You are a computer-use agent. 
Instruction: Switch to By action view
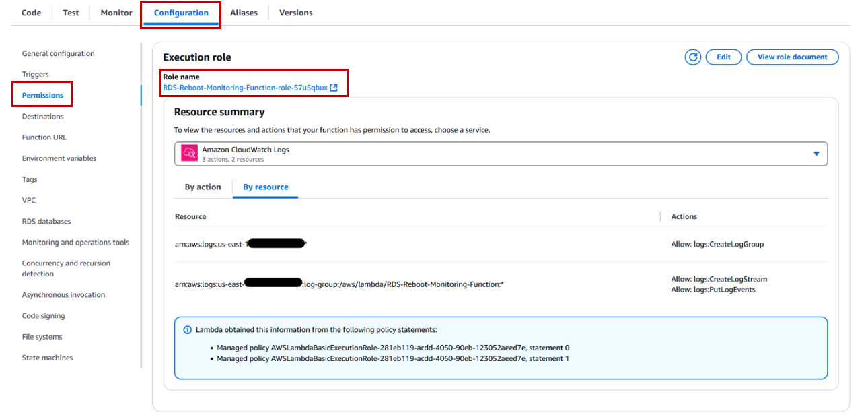coord(203,187)
